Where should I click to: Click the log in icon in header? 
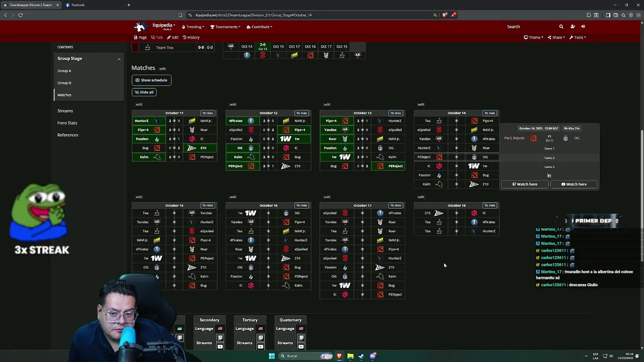point(583,27)
